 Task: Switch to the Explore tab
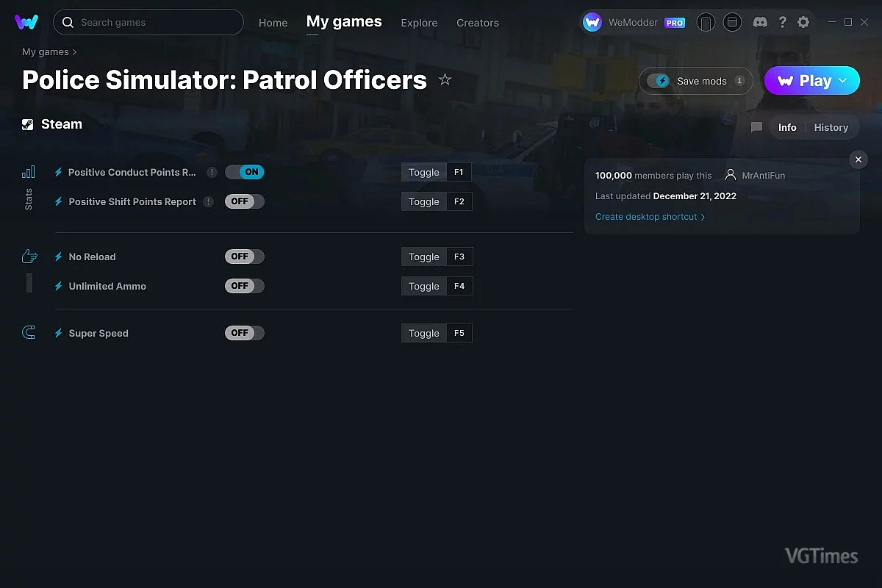point(419,23)
